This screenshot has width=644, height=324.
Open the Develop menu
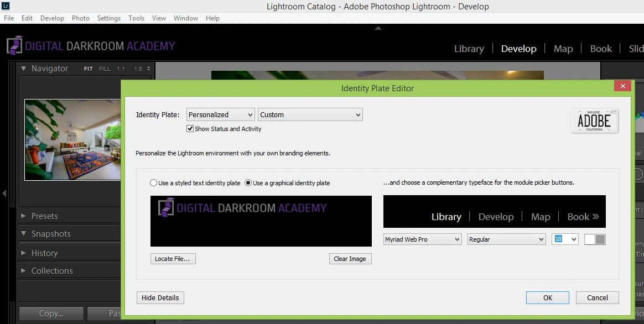[52, 18]
